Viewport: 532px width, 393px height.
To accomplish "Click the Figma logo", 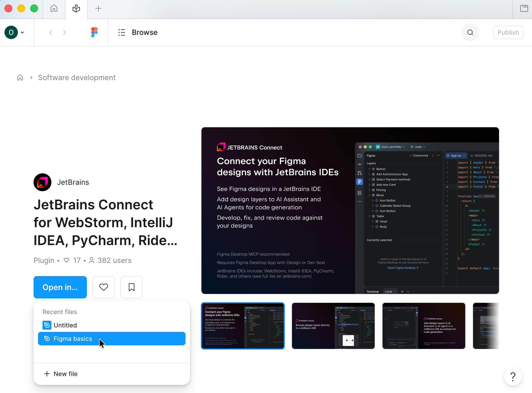I will 94,32.
